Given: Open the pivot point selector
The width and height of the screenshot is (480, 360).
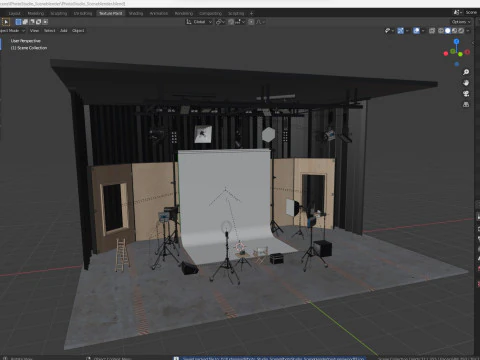Looking at the screenshot, I should (220, 22).
